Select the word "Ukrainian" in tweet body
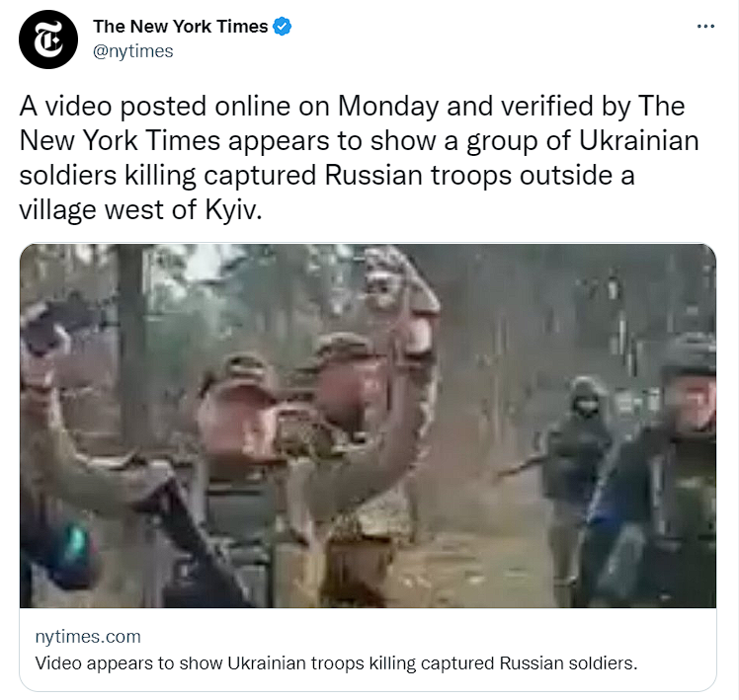 [638, 140]
